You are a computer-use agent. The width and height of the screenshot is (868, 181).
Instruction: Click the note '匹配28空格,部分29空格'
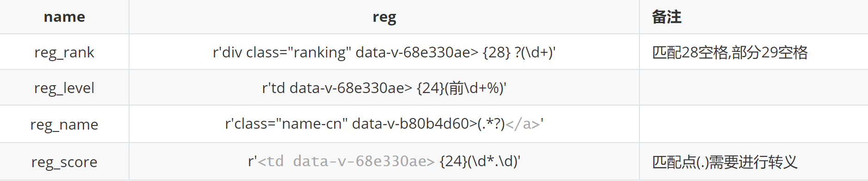pyautogui.click(x=730, y=52)
